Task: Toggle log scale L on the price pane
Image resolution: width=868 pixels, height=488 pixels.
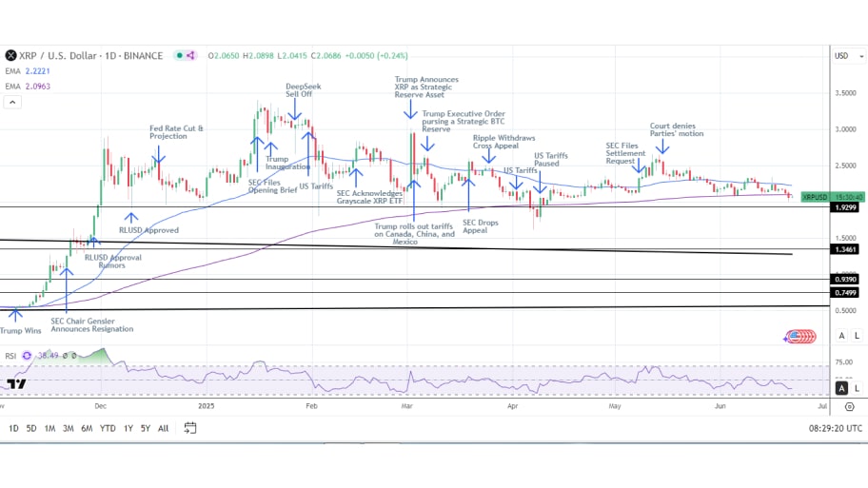Action: [x=857, y=336]
